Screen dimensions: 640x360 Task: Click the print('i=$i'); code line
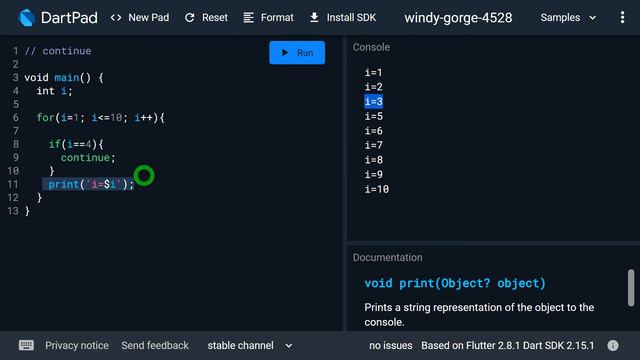(x=91, y=184)
